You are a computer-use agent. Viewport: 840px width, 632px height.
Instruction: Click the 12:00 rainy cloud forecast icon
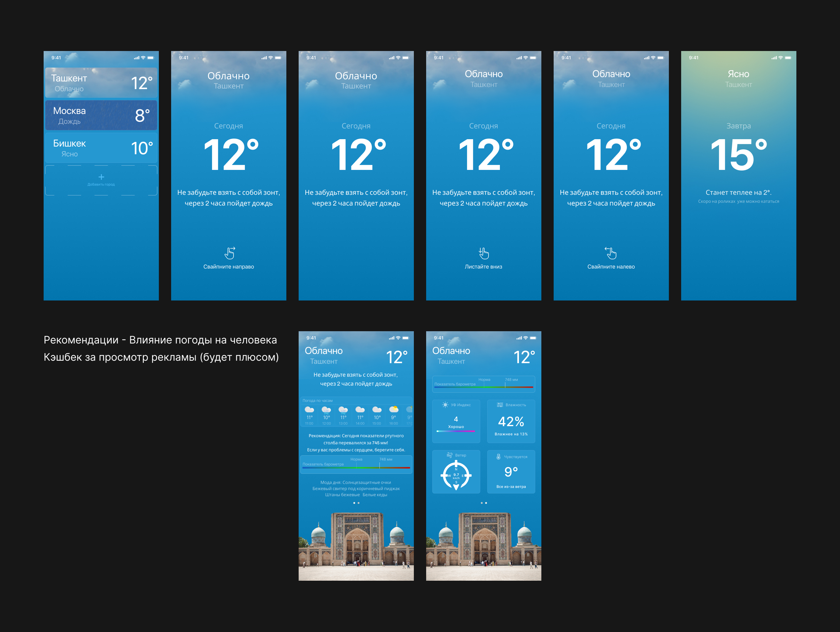point(326,410)
